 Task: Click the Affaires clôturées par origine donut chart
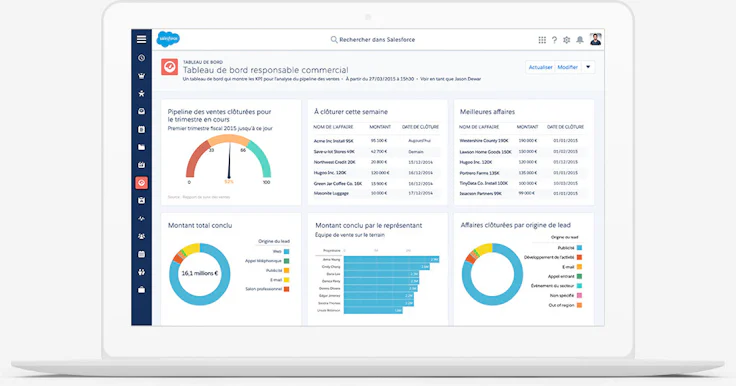click(492, 274)
